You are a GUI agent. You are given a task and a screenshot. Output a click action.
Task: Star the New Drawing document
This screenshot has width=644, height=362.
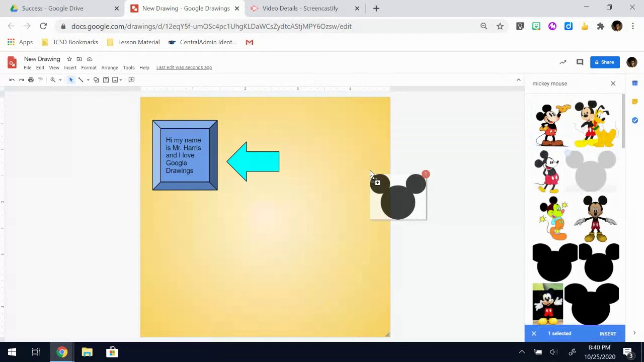click(x=69, y=59)
